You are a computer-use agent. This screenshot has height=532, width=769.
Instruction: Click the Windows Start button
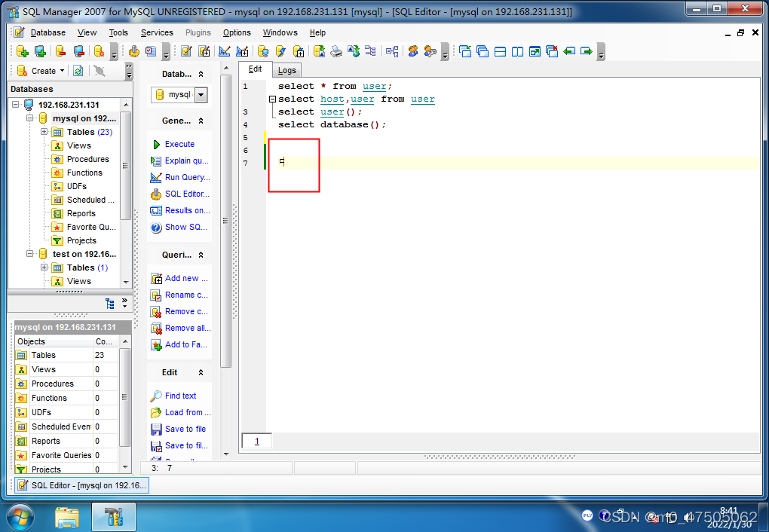pyautogui.click(x=20, y=517)
